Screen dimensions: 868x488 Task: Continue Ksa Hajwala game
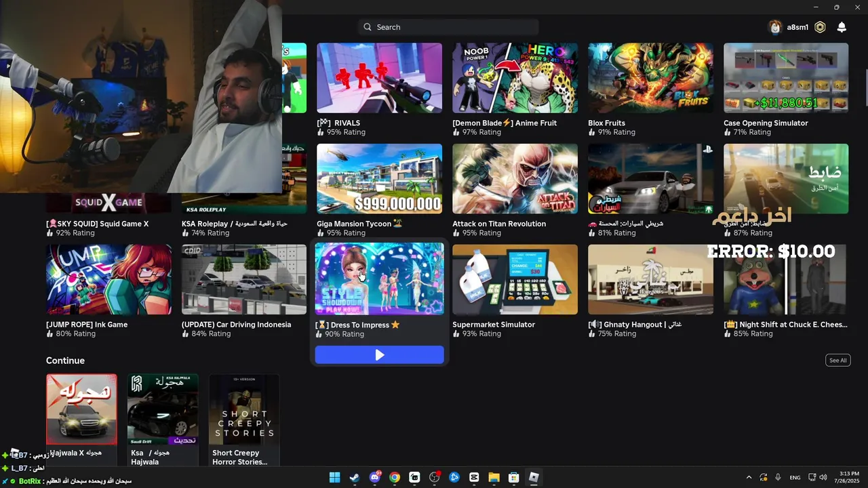(x=163, y=409)
